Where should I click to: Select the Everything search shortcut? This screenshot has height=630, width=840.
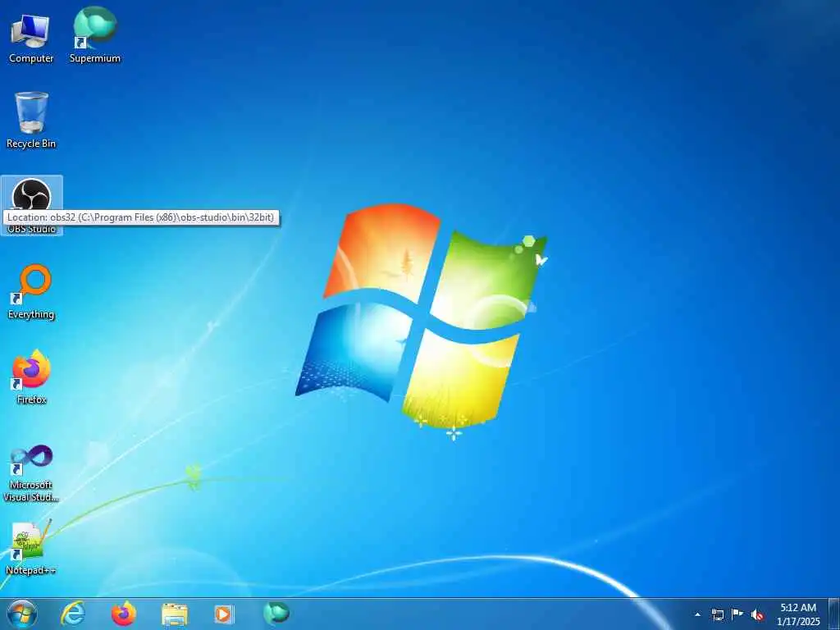coord(31,292)
